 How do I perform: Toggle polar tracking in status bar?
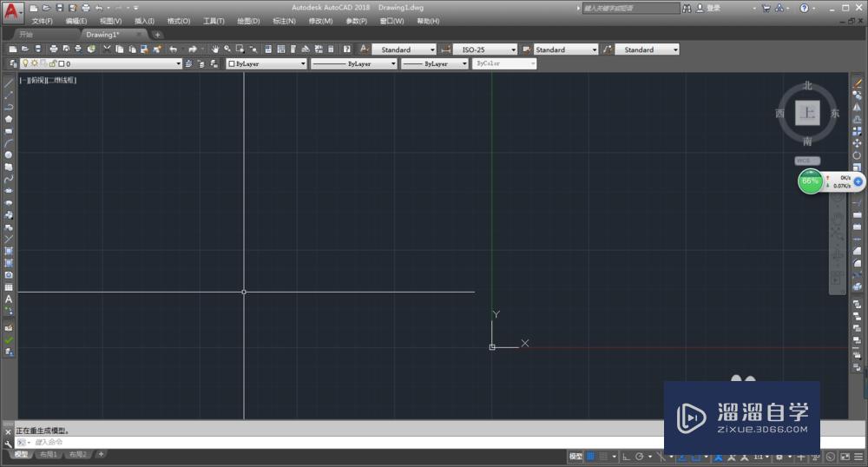tap(640, 457)
